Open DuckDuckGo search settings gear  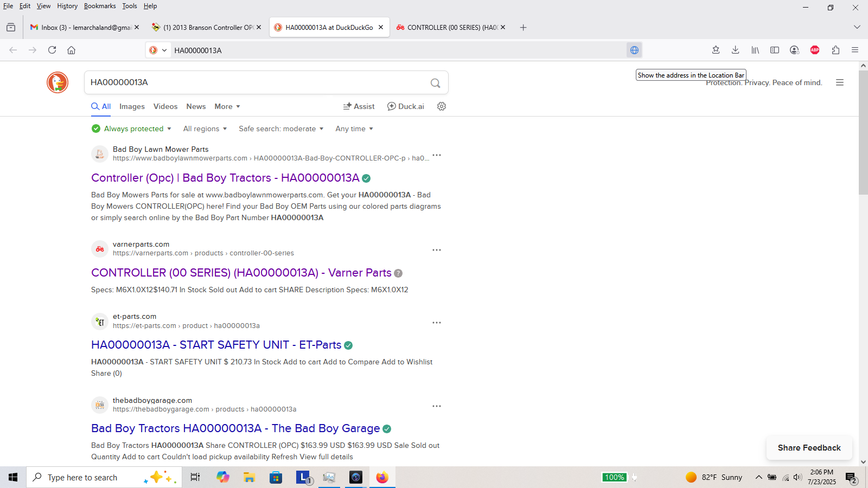pyautogui.click(x=442, y=106)
